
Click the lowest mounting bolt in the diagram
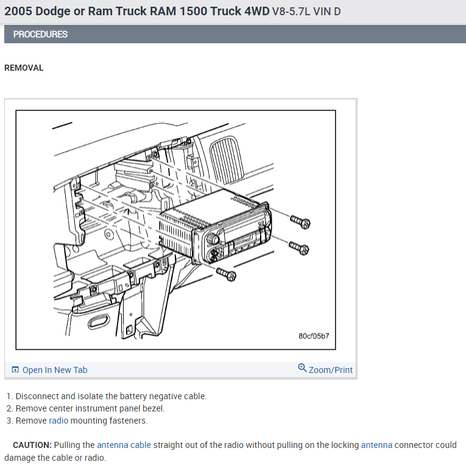227,274
